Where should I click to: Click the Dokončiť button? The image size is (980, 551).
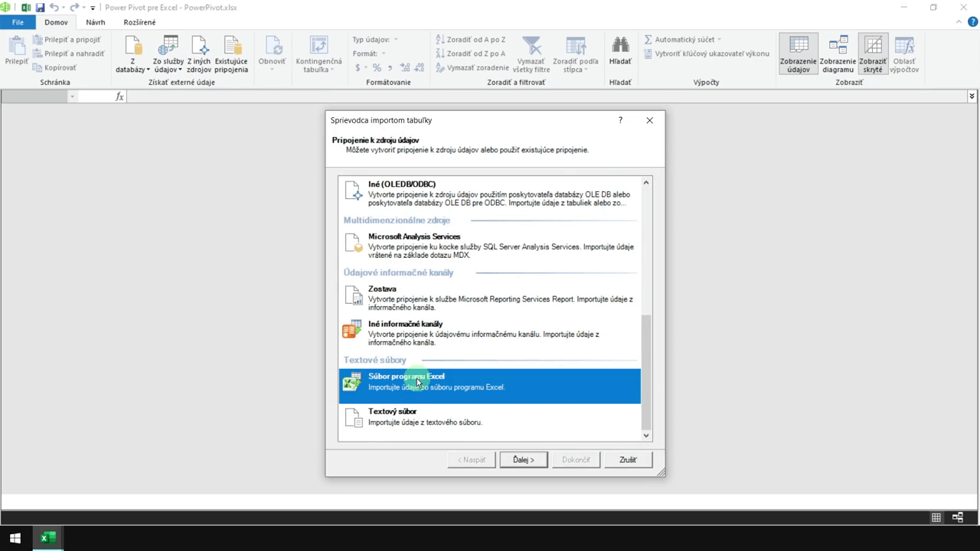pyautogui.click(x=576, y=460)
